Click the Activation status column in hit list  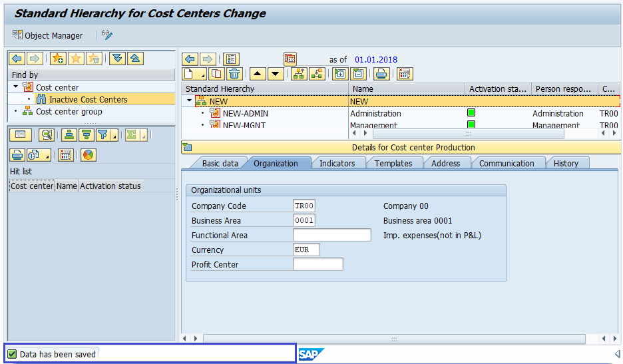point(110,186)
